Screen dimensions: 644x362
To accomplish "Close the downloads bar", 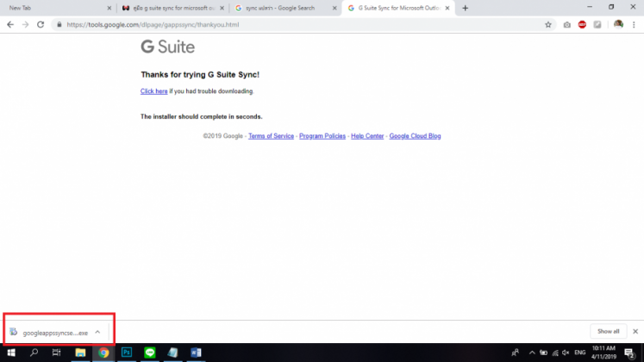I will (635, 331).
